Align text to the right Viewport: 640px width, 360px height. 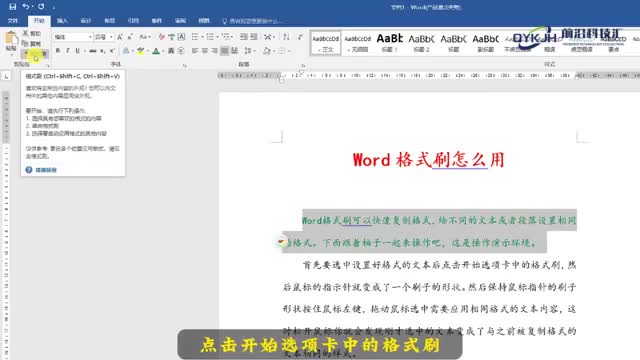click(215, 51)
